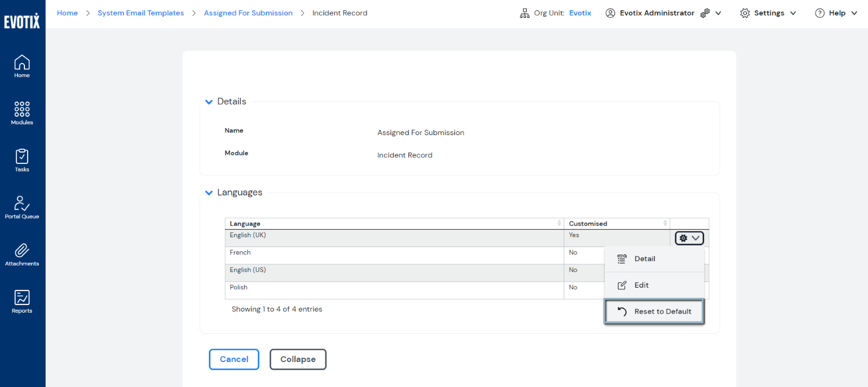This screenshot has width=868, height=387.
Task: Click the Module field label
Action: coord(237,153)
